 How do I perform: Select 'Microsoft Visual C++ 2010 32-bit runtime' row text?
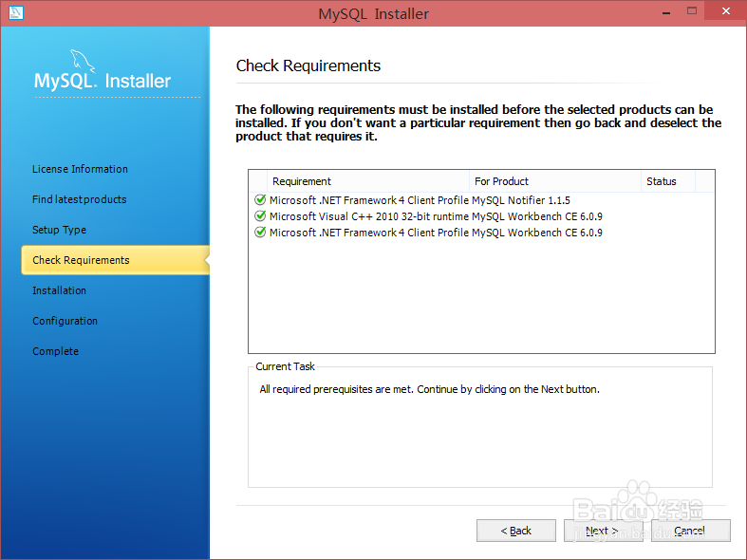tap(369, 216)
